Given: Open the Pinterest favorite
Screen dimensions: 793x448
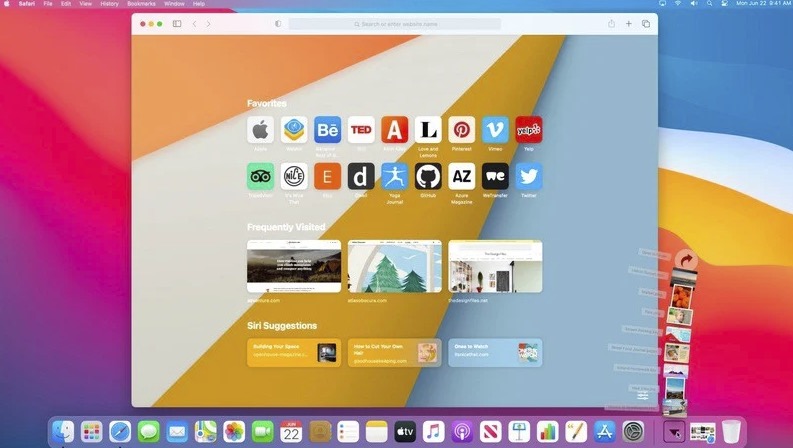Looking at the screenshot, I should click(x=462, y=130).
